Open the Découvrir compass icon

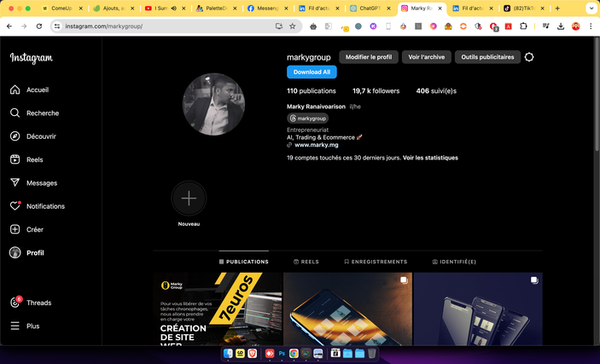15,136
